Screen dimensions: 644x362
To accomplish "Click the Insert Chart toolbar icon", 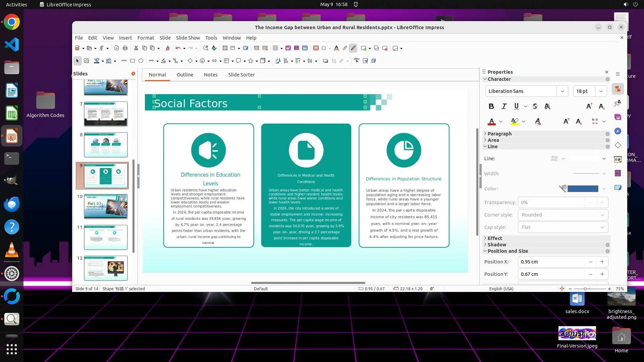I will tap(305, 48).
